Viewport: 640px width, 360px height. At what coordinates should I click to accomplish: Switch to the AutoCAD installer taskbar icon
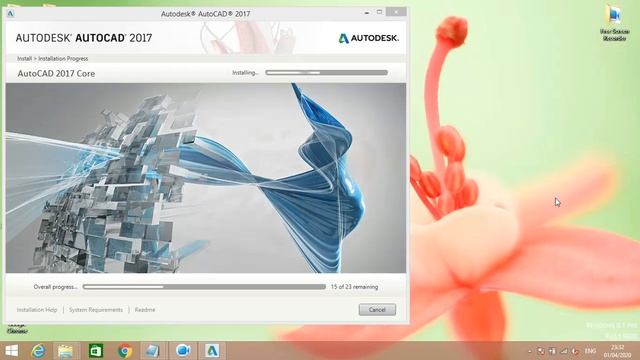212,351
